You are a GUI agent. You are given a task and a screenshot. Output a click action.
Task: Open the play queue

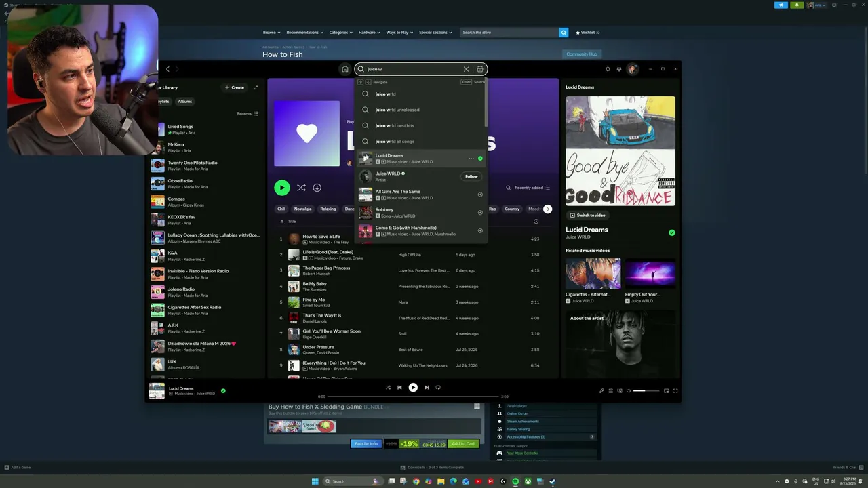tap(610, 391)
